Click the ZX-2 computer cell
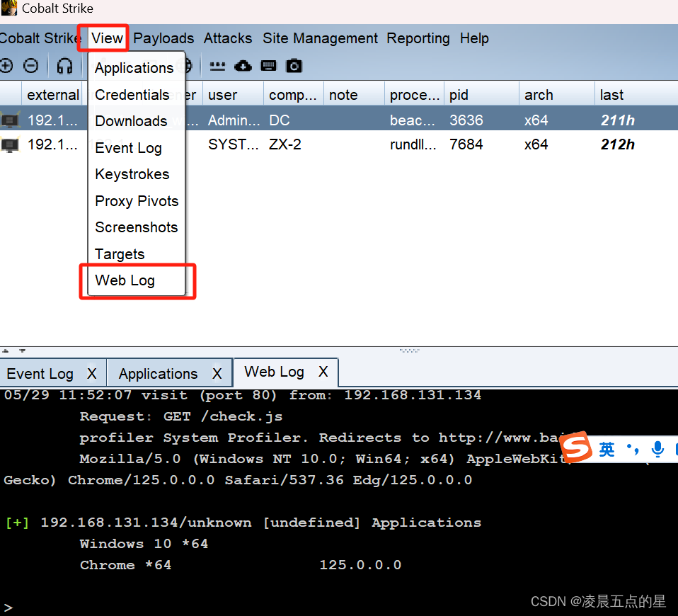 pyautogui.click(x=285, y=144)
